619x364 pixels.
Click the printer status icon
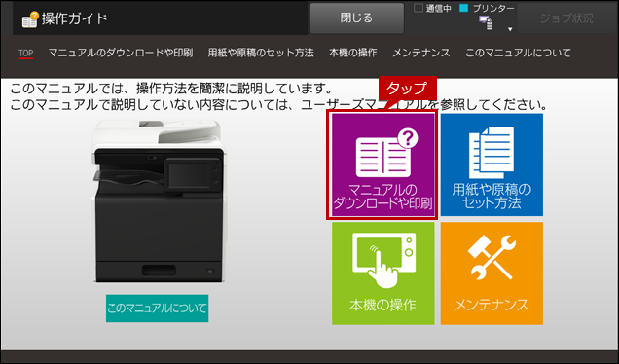[x=486, y=23]
